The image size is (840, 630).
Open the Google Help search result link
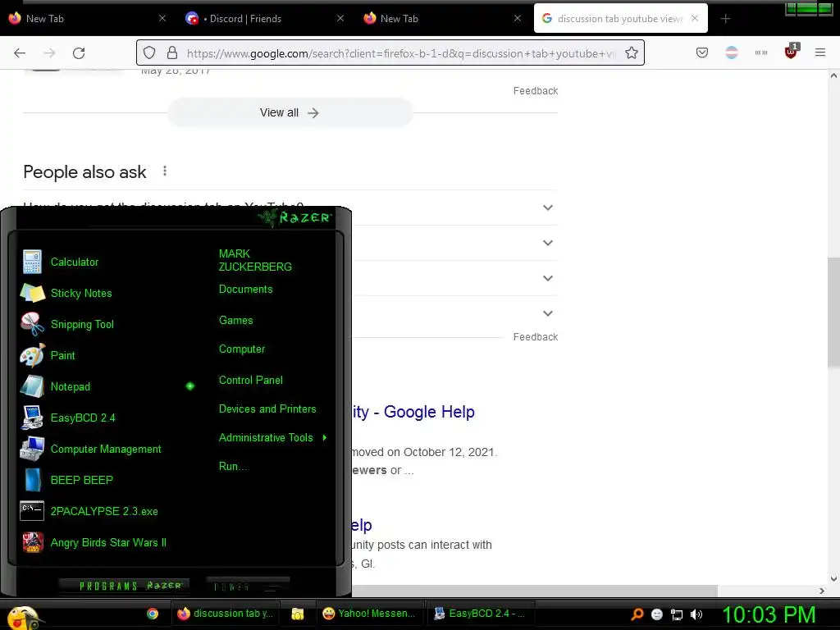[413, 412]
